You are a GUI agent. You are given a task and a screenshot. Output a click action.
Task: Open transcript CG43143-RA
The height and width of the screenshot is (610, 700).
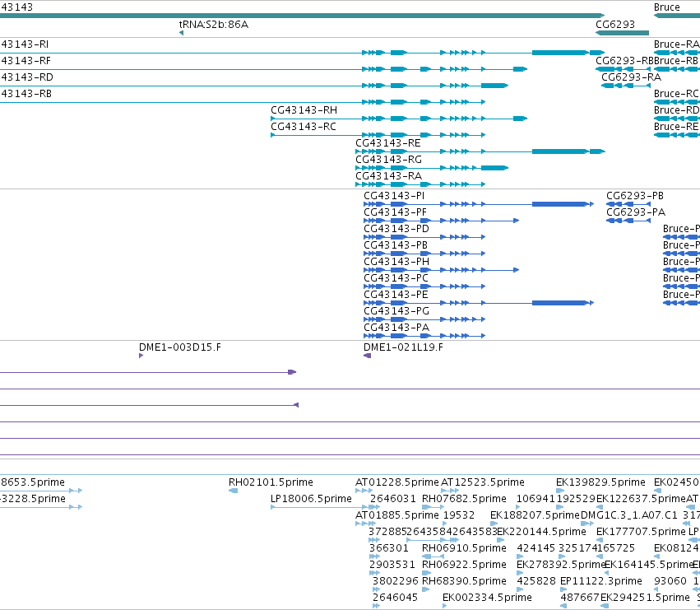point(388,176)
